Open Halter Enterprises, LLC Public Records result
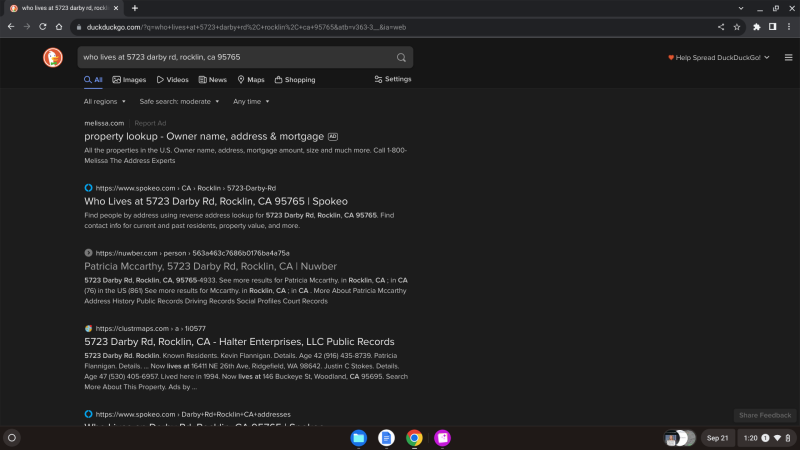The image size is (800, 450). pos(239,341)
